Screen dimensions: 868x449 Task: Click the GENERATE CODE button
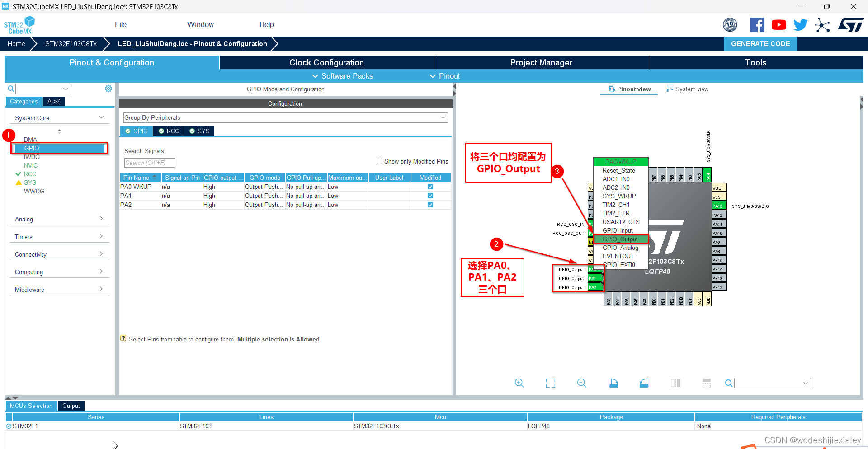click(760, 44)
